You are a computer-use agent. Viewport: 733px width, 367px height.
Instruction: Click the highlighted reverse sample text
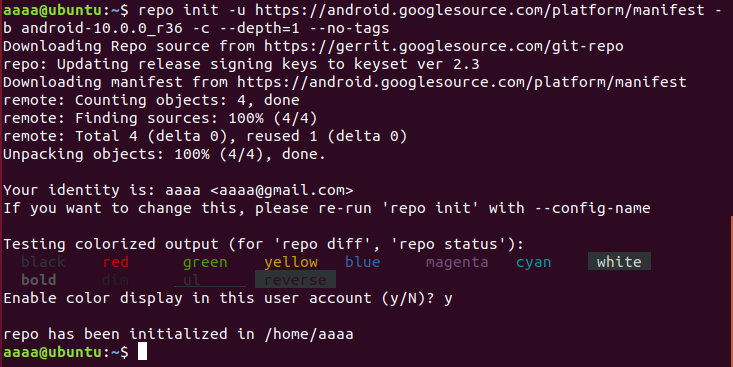(295, 280)
